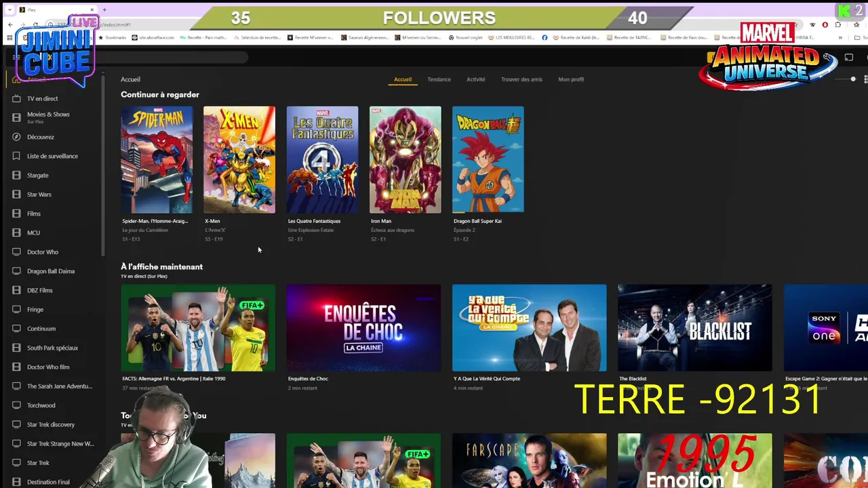Switch to the Tendance tab
Viewport: 868px width, 488px height.
[x=439, y=79]
